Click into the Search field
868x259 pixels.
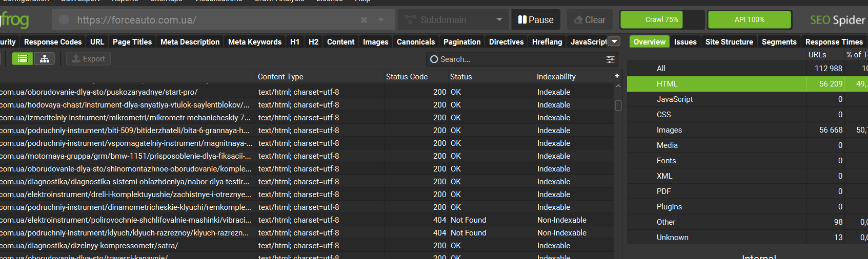click(518, 59)
